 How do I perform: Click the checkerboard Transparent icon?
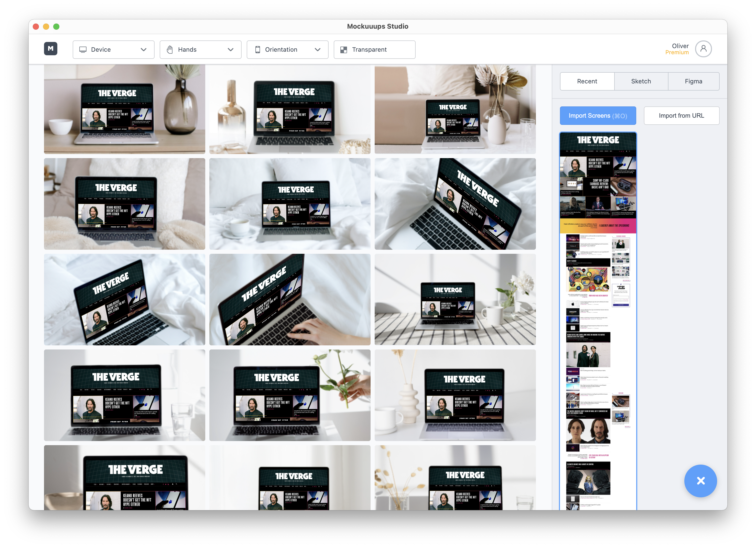point(343,50)
